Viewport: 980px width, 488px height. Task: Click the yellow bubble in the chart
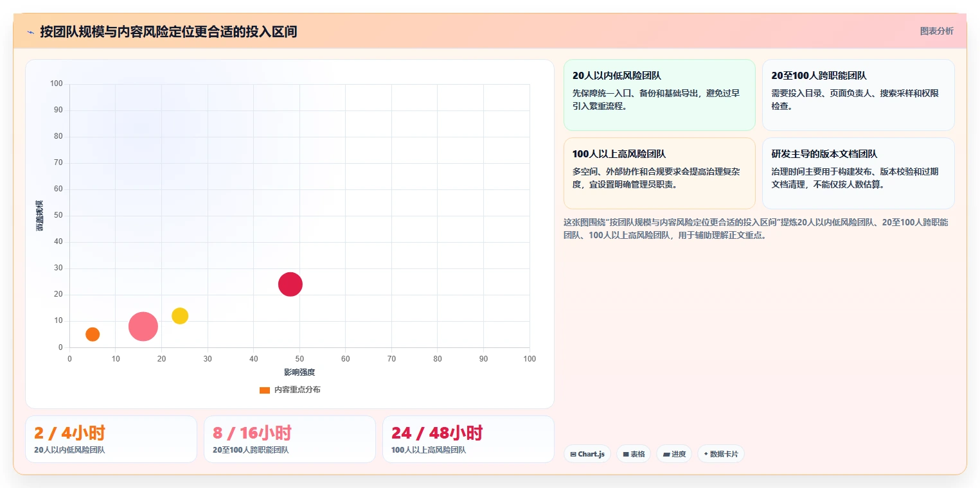tap(180, 316)
